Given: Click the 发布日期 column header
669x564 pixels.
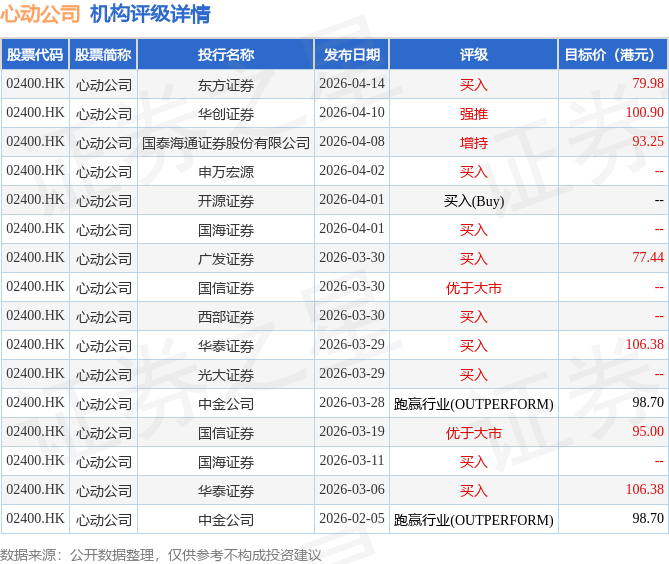Looking at the screenshot, I should [352, 55].
